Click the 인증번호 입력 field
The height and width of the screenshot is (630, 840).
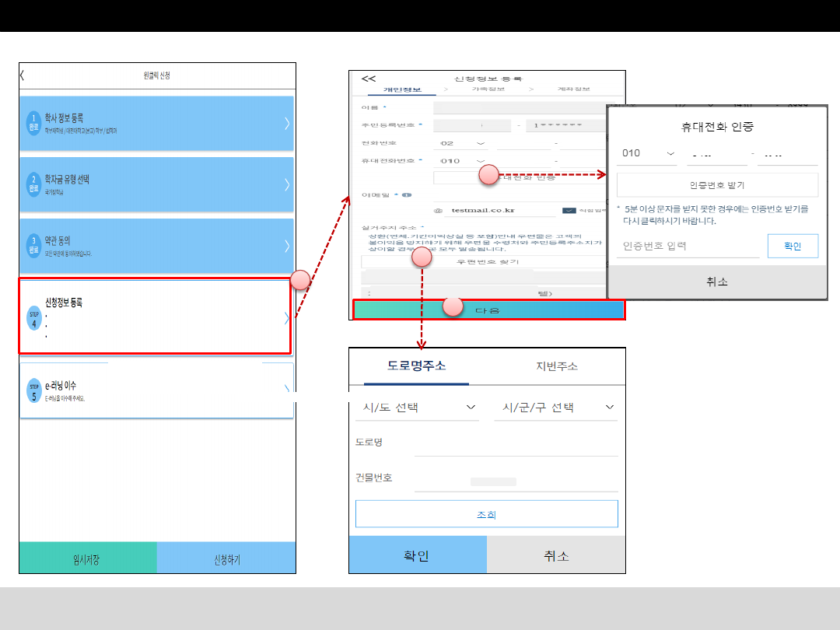[x=688, y=247]
